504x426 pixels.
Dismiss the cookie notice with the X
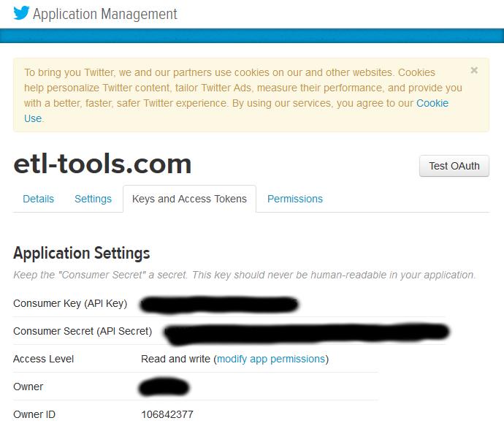click(474, 70)
